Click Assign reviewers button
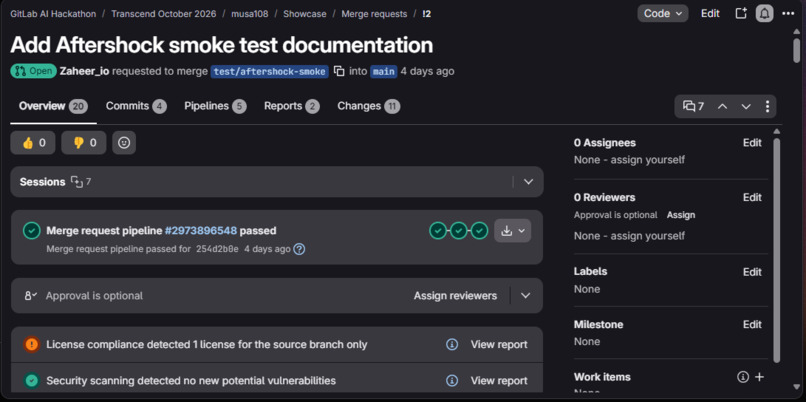806x402 pixels. (455, 296)
